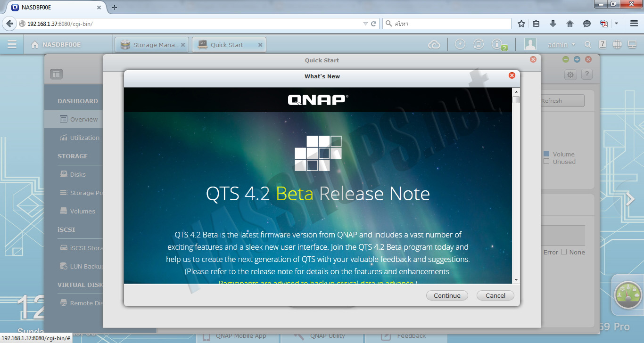
Task: Go to next desktop page arrow
Action: tap(630, 199)
